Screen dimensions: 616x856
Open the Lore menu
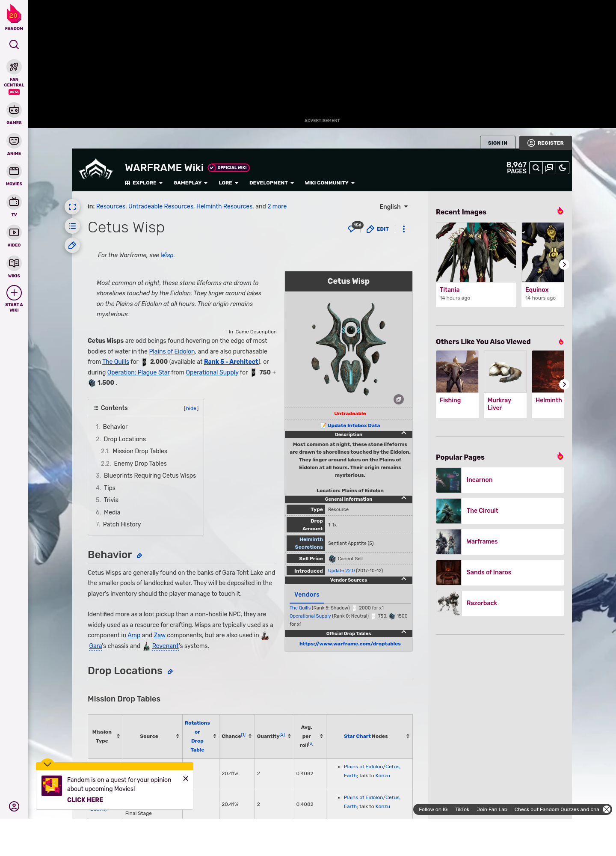(228, 183)
